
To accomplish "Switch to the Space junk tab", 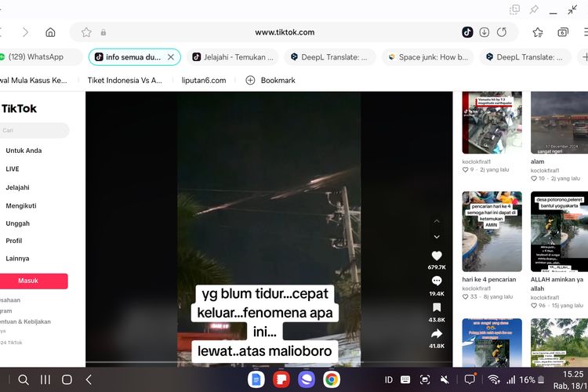I will tap(428, 57).
